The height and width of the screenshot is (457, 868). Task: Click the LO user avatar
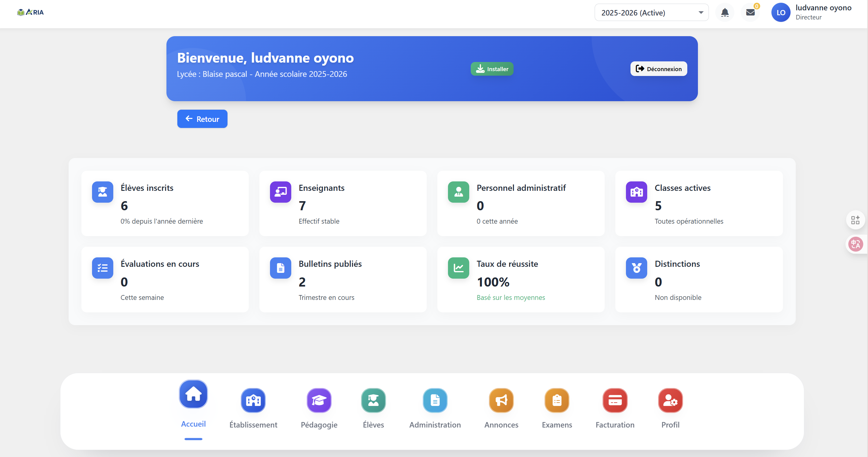click(781, 12)
